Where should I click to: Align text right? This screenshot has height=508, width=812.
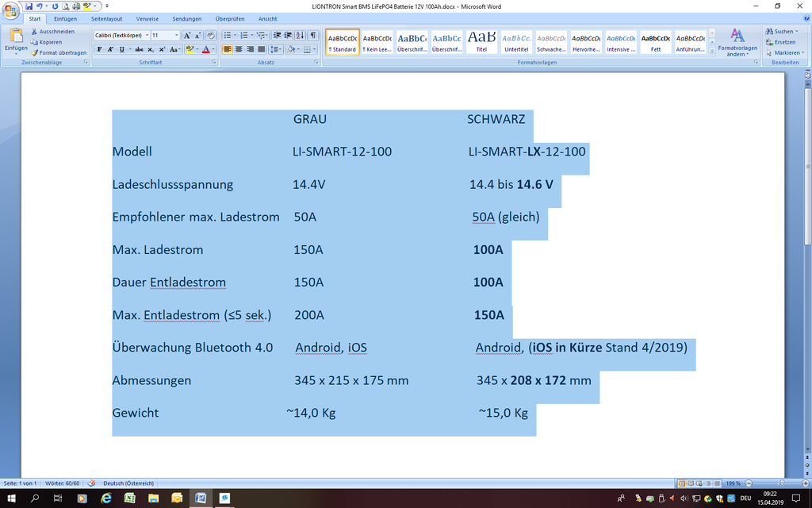click(250, 49)
